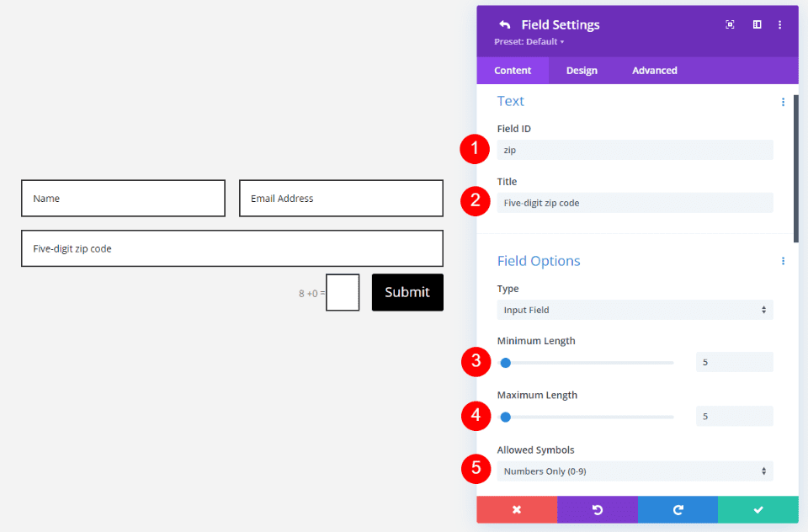Screen dimensions: 808x532
Task: Open the Type dropdown showing Input Field
Action: [634, 310]
